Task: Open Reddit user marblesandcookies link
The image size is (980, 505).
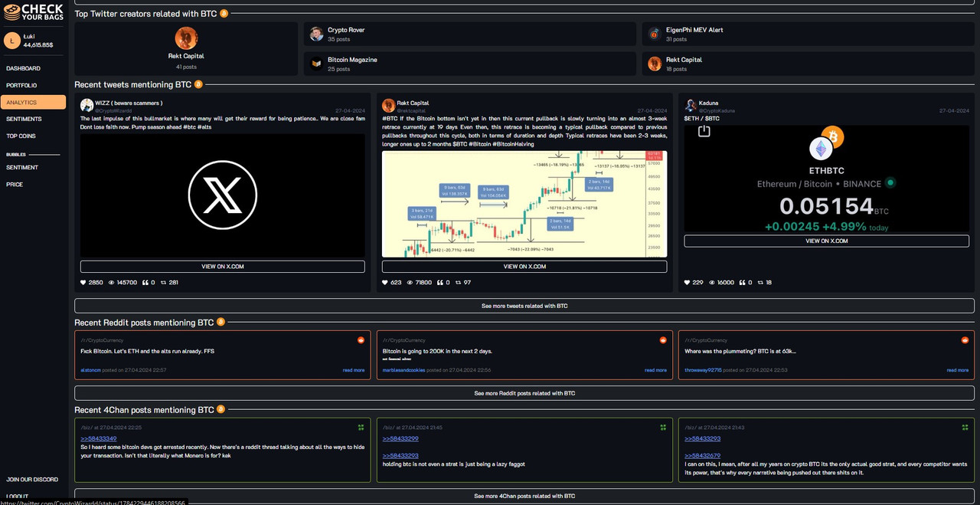Action: [x=403, y=370]
